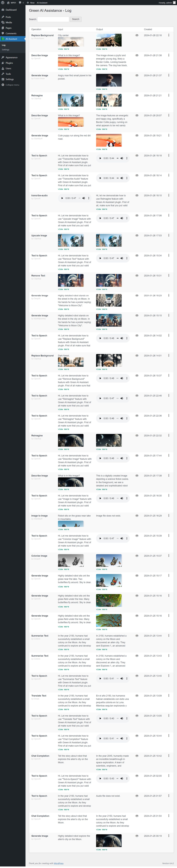Play the output audio in the 2024-01-26 18:14 row
Viewport: 177px width, 868px height.
(x=100, y=178)
